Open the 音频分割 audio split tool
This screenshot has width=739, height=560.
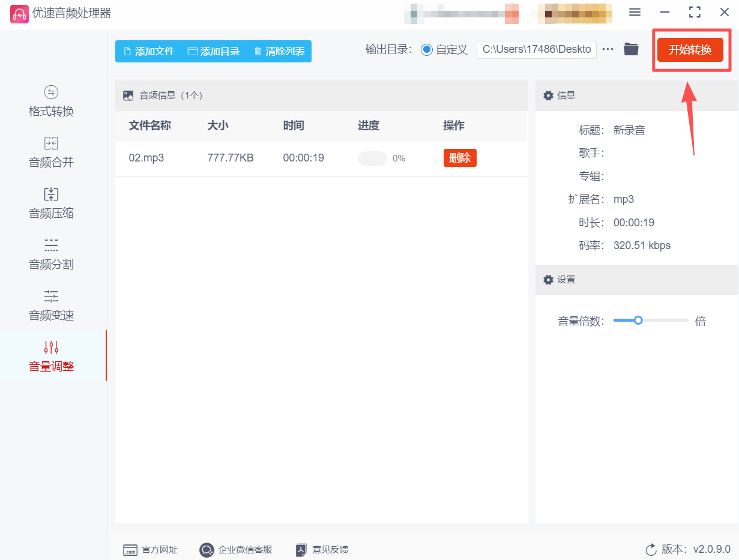tap(51, 255)
